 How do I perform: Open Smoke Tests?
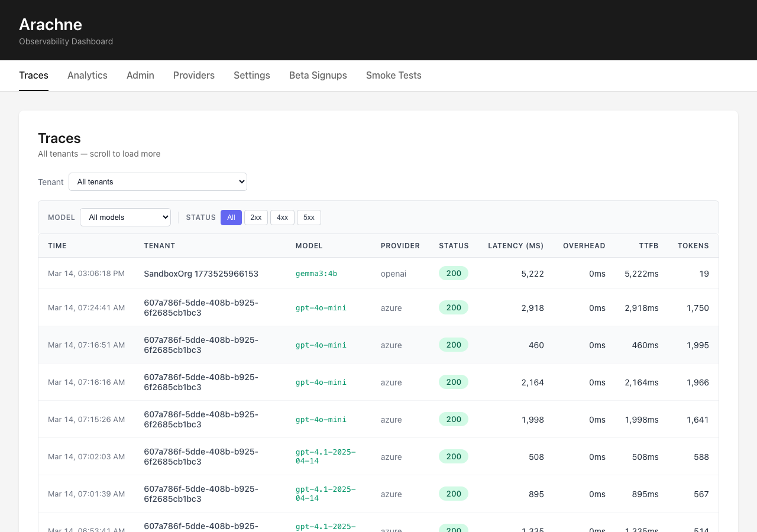[x=393, y=75]
